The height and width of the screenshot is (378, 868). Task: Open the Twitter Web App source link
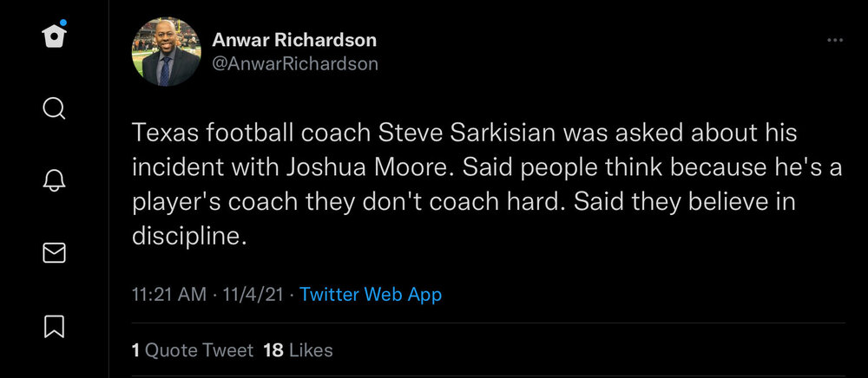371,295
